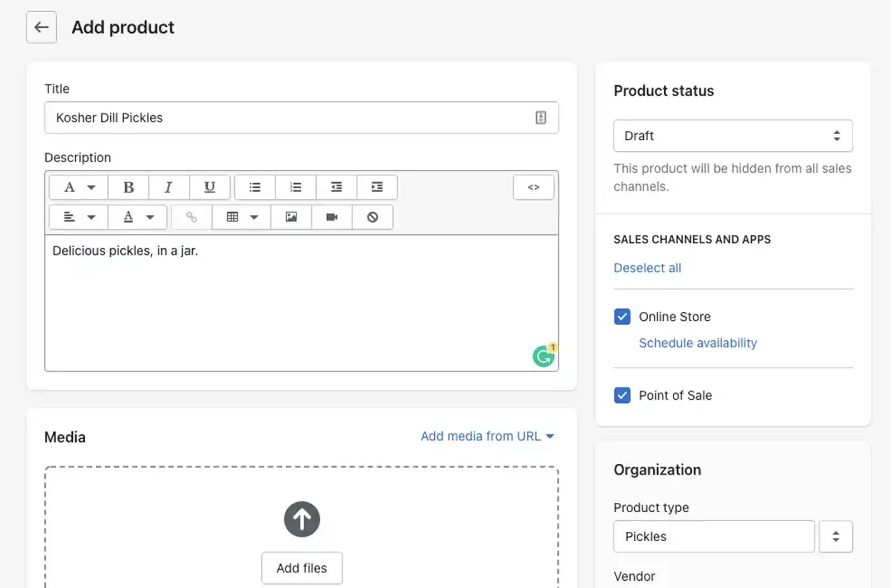Click Deselect all sales channels
This screenshot has height=588, width=891.
click(647, 268)
